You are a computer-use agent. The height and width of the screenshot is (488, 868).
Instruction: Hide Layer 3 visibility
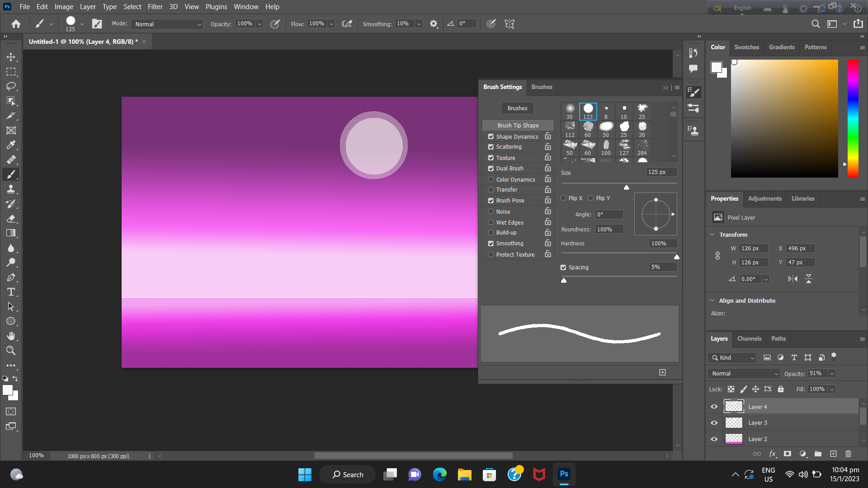714,422
